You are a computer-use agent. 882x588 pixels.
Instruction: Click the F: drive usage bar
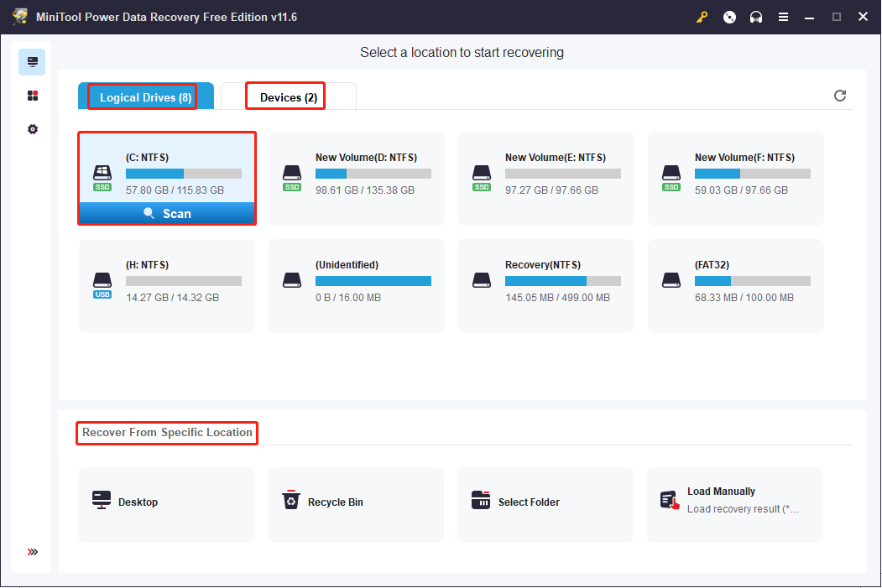point(753,174)
